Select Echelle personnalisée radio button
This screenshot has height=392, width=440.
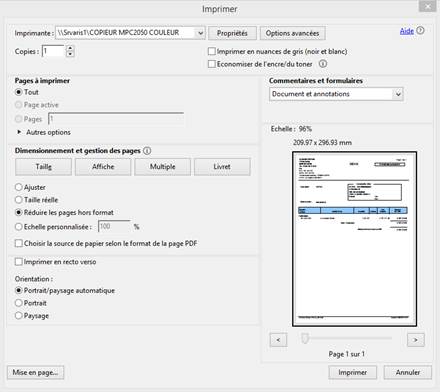coord(19,227)
